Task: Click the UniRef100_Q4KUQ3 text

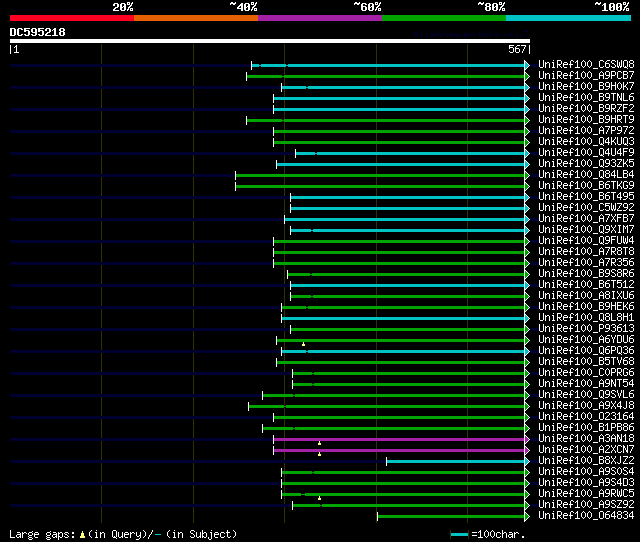Action: coord(586,141)
